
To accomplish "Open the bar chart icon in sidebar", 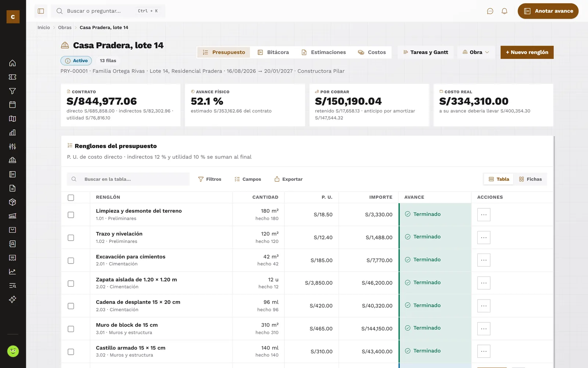I will (x=12, y=132).
